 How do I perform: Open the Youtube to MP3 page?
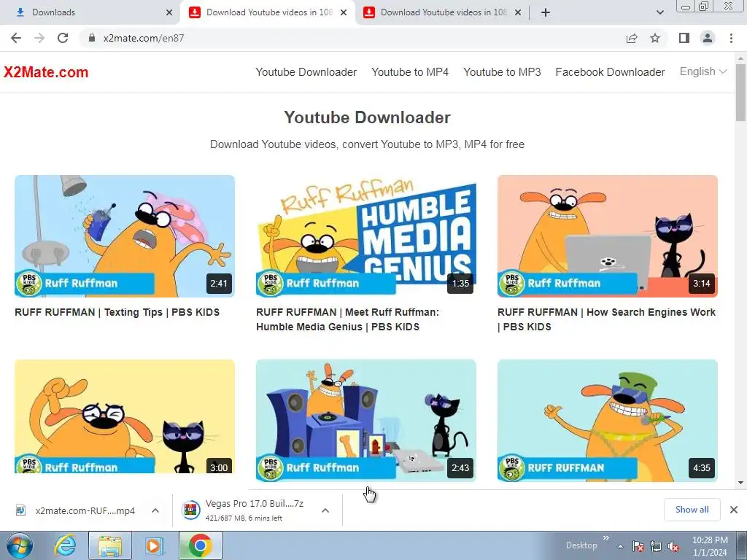[502, 72]
